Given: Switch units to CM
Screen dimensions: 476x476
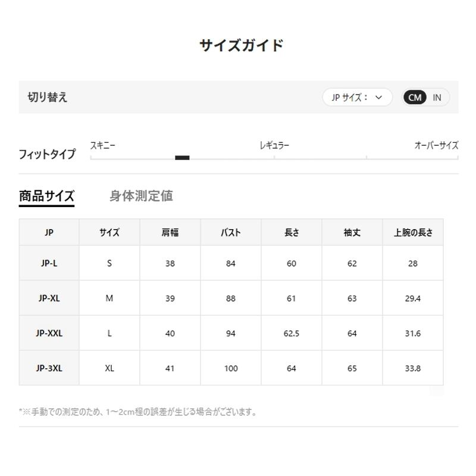Looking at the screenshot, I should click(x=415, y=98).
